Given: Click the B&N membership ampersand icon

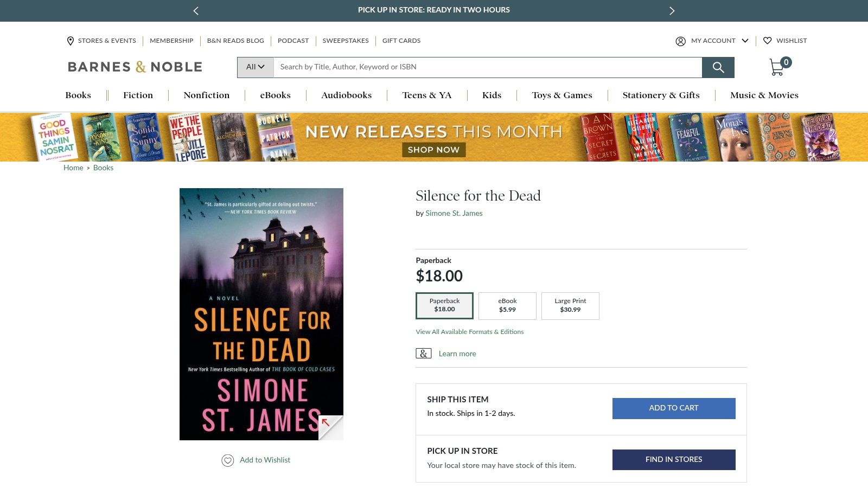Looking at the screenshot, I should coord(424,354).
